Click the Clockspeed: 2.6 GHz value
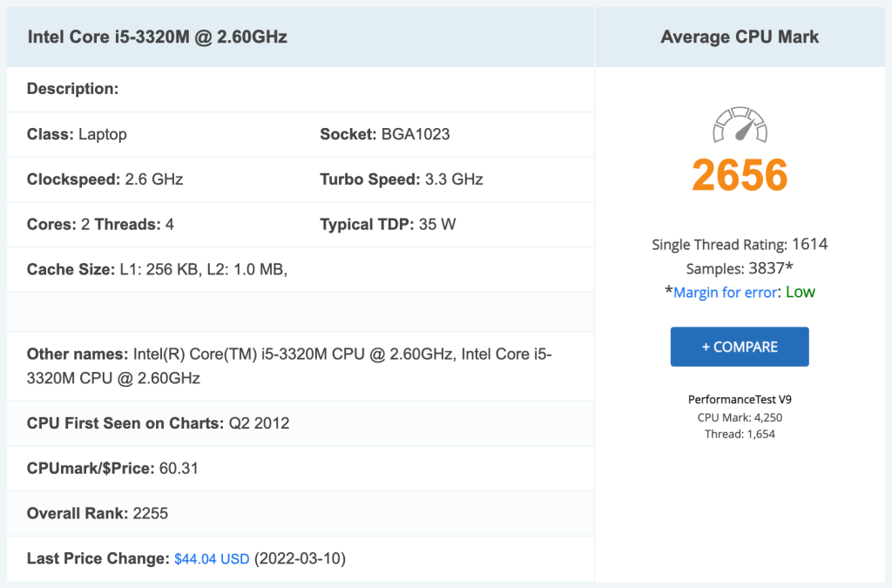Image resolution: width=892 pixels, height=588 pixels. [x=105, y=179]
